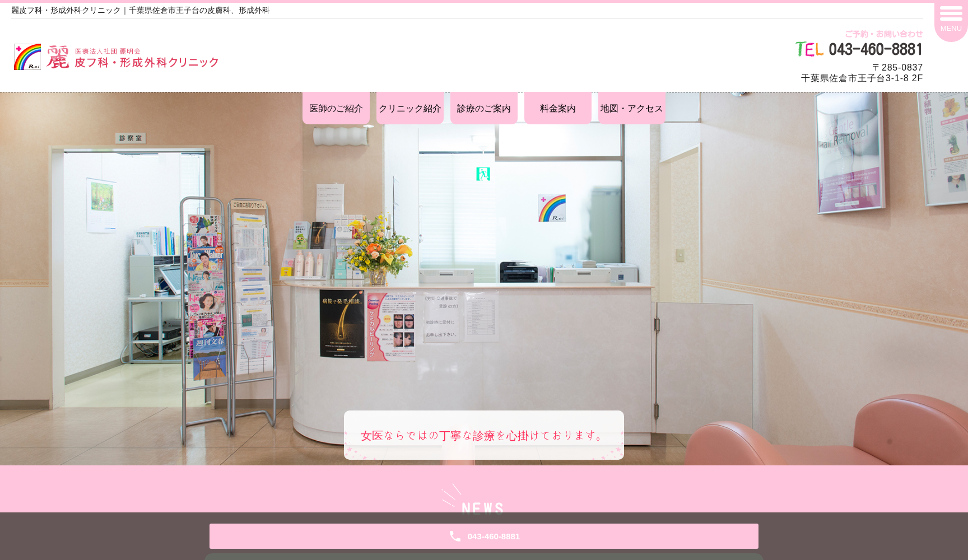Open the 地図・アクセス page

point(631,108)
